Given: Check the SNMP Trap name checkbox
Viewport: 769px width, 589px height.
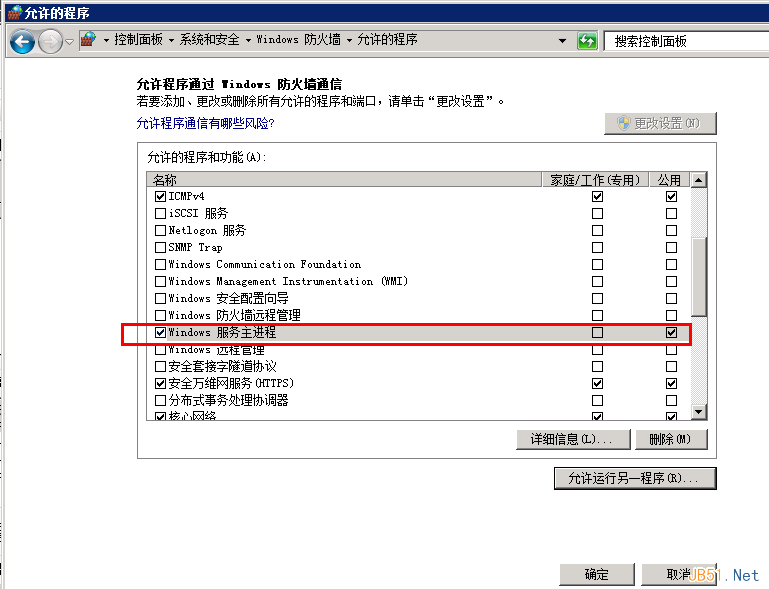Looking at the screenshot, I should [160, 248].
